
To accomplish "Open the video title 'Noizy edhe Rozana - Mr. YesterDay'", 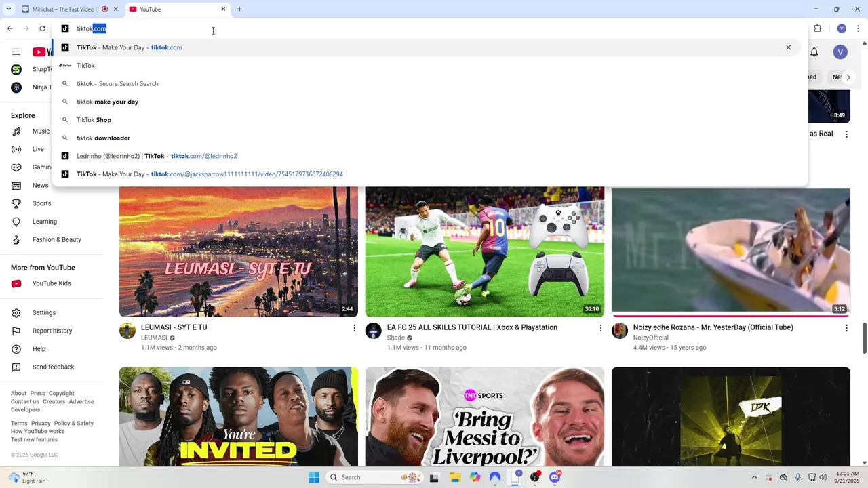I will 713,327.
